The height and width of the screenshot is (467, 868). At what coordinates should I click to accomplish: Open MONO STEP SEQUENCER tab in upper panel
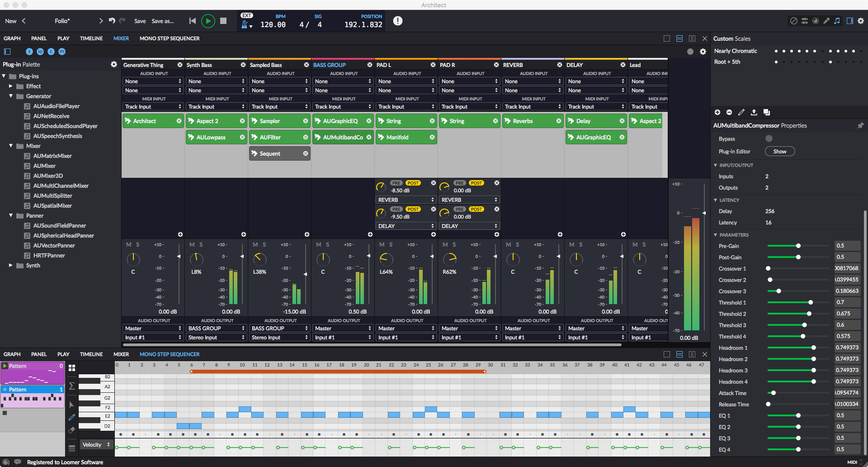[x=170, y=38]
